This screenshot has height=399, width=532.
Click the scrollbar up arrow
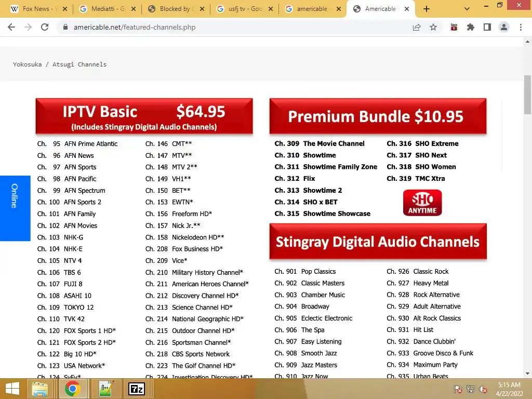(x=527, y=42)
